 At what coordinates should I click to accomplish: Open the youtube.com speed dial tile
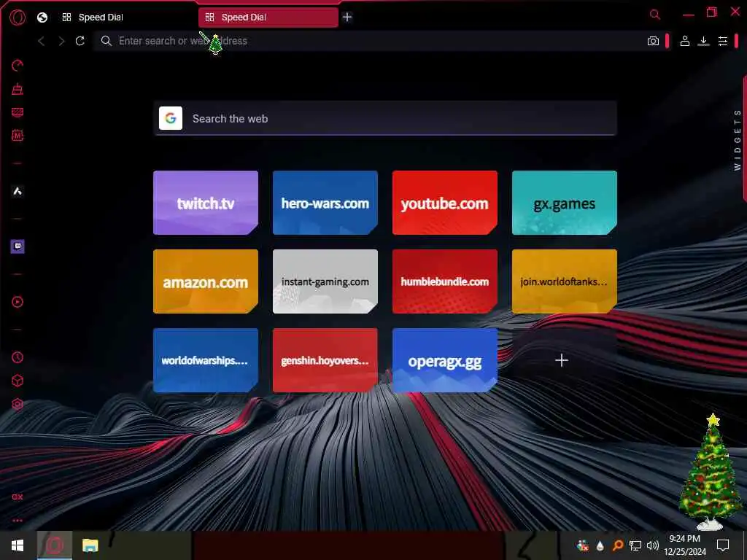click(x=444, y=203)
